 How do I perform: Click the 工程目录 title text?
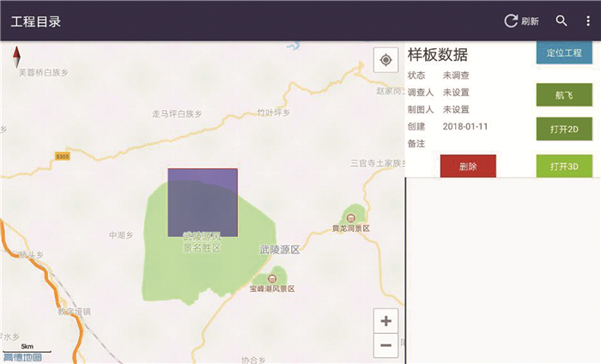pyautogui.click(x=36, y=21)
